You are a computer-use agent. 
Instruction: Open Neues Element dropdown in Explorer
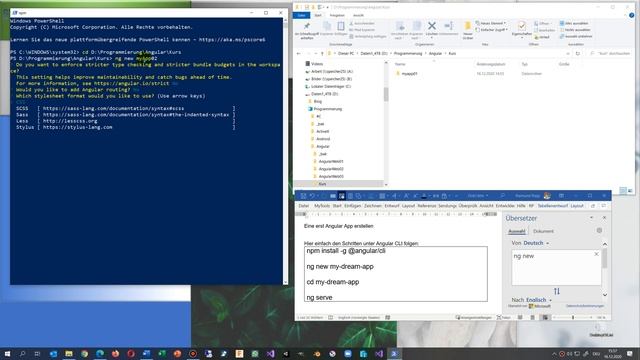(491, 23)
